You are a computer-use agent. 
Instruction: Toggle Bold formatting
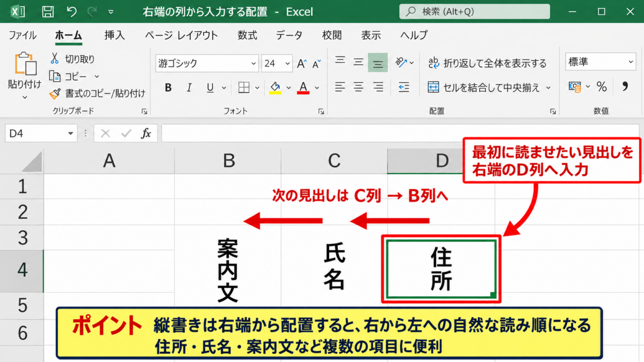pos(168,88)
